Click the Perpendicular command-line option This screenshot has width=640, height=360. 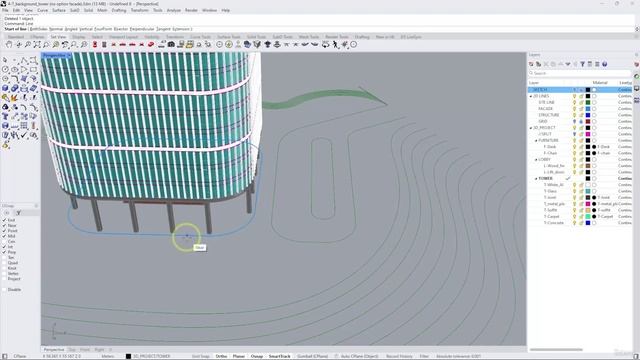coord(142,29)
